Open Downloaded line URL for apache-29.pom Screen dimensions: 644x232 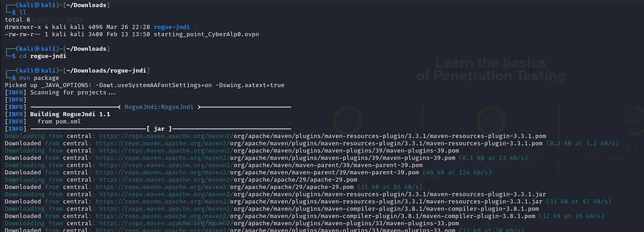point(224,187)
